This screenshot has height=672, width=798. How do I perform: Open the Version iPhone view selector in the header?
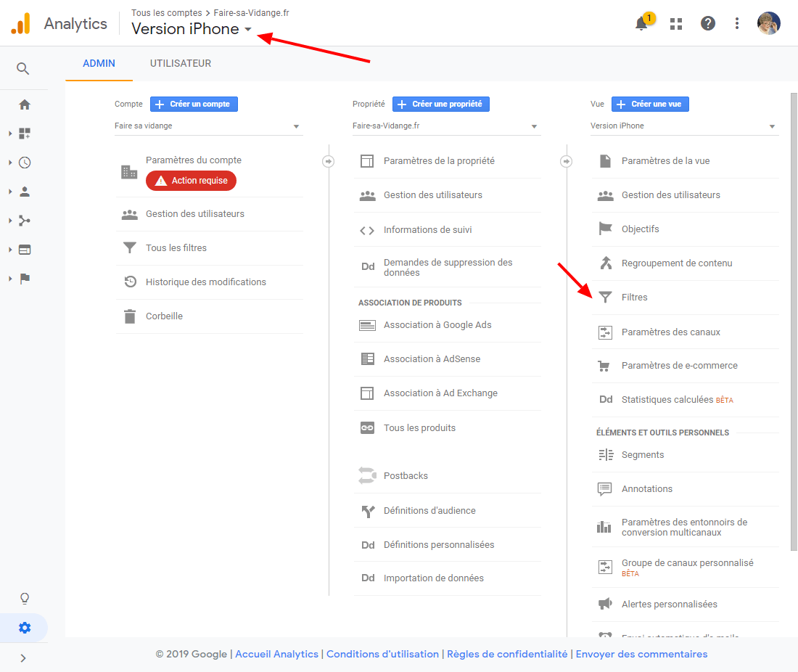pos(192,29)
